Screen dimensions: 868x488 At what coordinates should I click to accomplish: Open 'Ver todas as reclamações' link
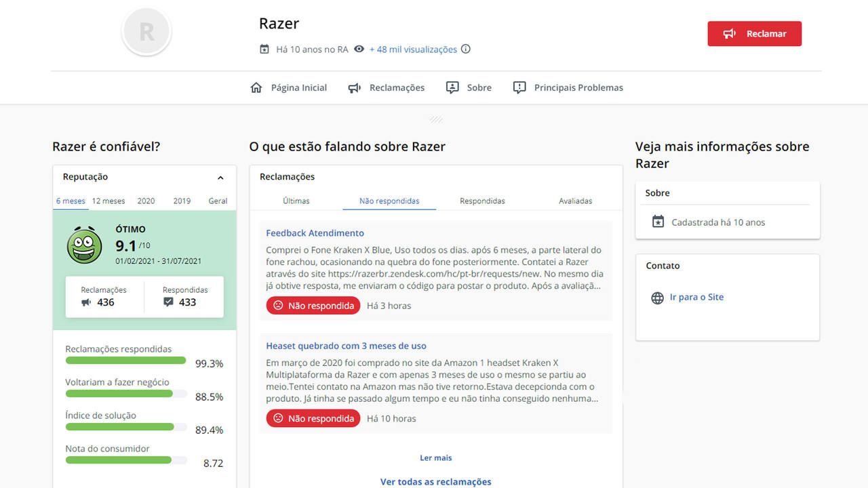(x=435, y=482)
